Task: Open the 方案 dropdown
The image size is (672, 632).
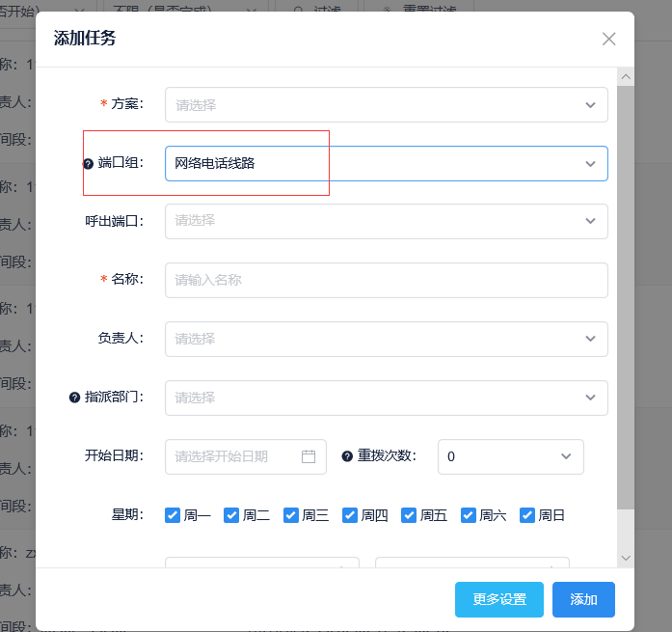Action: tap(386, 104)
